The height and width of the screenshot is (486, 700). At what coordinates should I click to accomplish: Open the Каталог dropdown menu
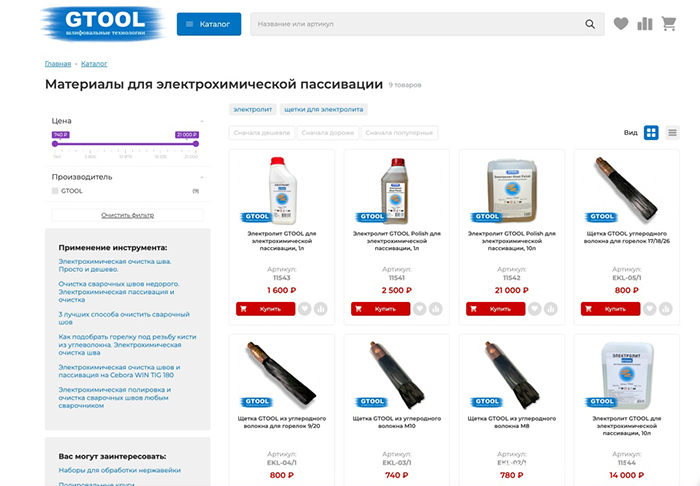coord(209,24)
